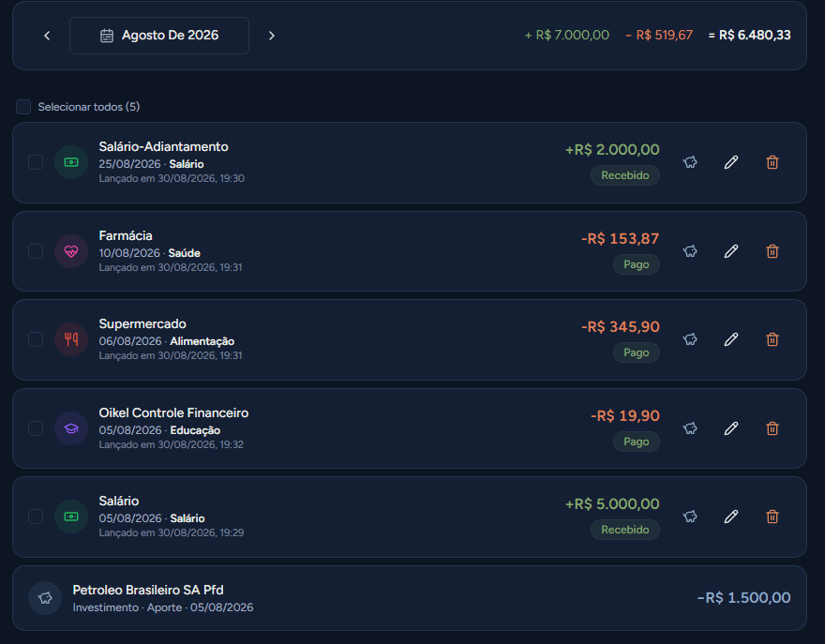
Task: Click the Petroleo Brasileiro piggy bank icon
Action: [45, 598]
